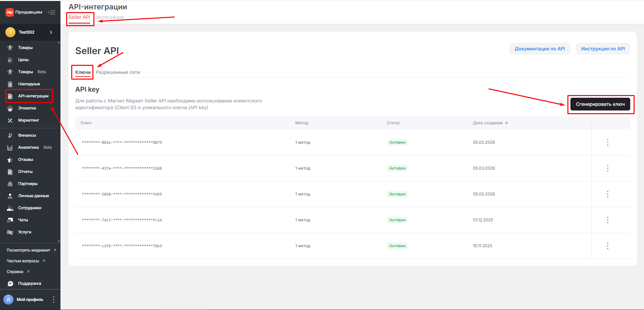The width and height of the screenshot is (644, 310).
Task: Open Поддержка chat bubble icon
Action: [x=10, y=284]
